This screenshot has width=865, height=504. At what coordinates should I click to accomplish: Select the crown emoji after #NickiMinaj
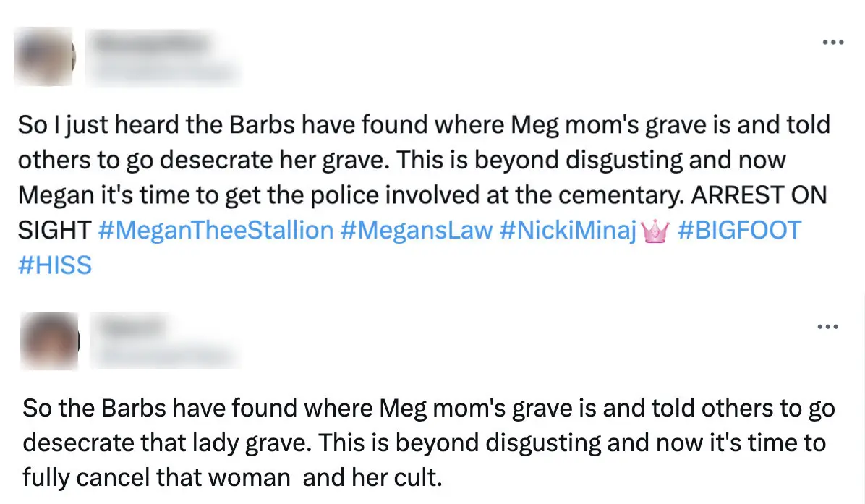point(655,231)
